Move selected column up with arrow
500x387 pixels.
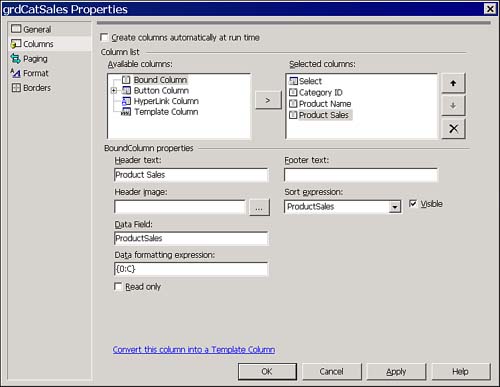tap(453, 83)
